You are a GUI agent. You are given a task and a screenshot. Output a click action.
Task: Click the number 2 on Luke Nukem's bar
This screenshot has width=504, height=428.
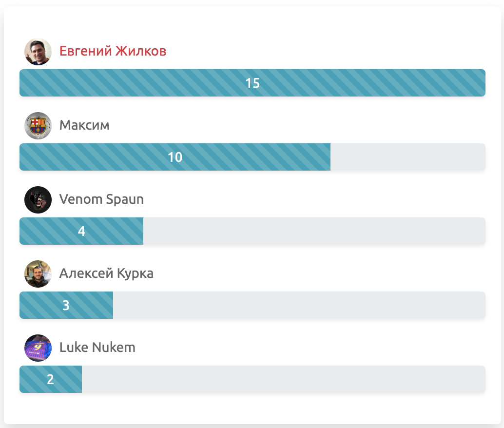(50, 379)
